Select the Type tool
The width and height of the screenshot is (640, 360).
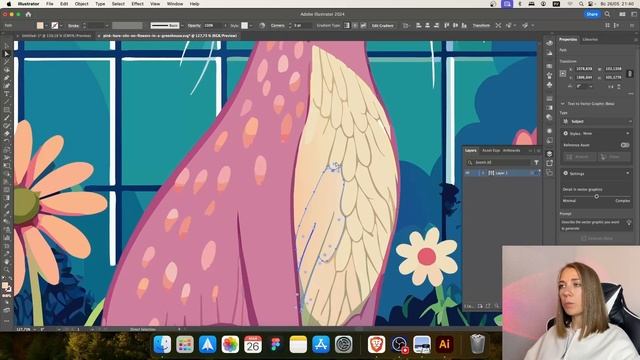[7, 94]
